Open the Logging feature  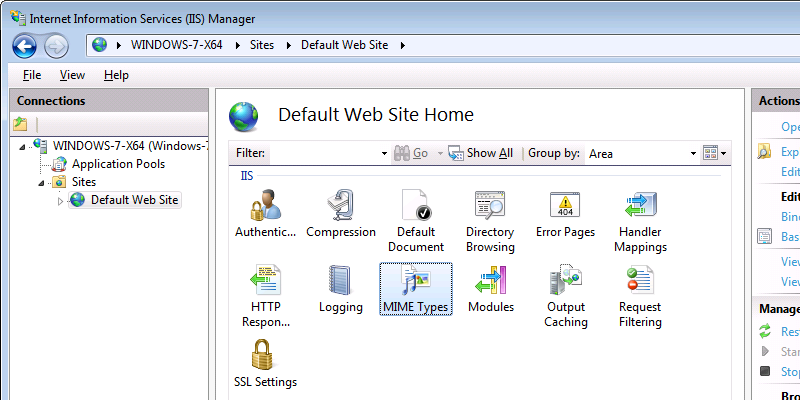[341, 289]
